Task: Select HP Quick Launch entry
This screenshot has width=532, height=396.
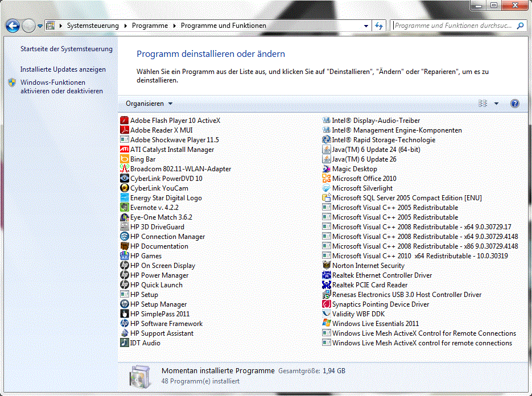Action: [x=151, y=284]
